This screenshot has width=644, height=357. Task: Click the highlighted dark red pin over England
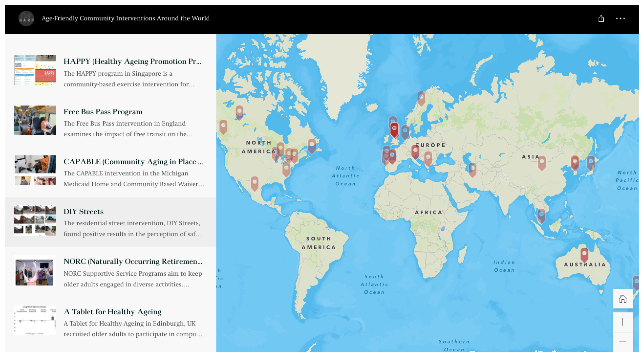tap(394, 130)
